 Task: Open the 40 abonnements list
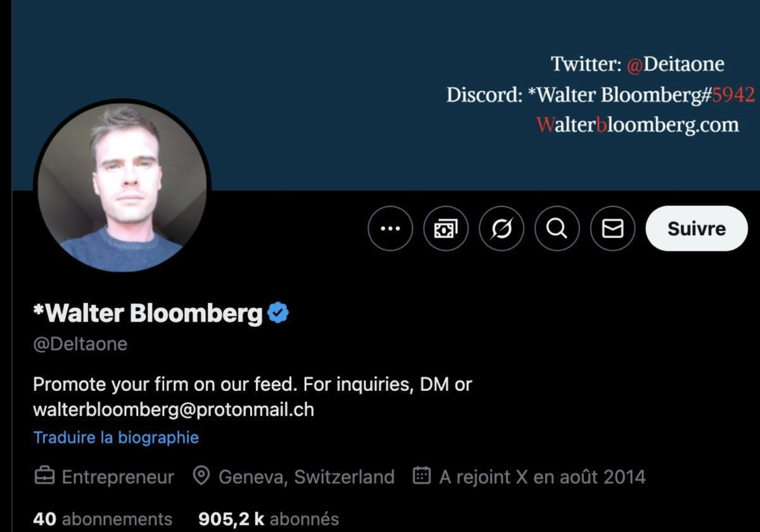103,519
